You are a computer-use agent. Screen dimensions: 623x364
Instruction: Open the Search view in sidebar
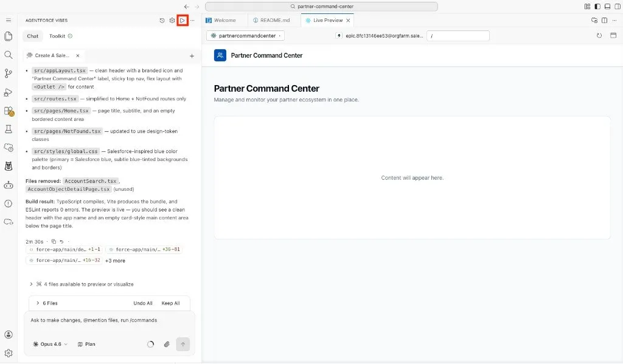tap(9, 55)
